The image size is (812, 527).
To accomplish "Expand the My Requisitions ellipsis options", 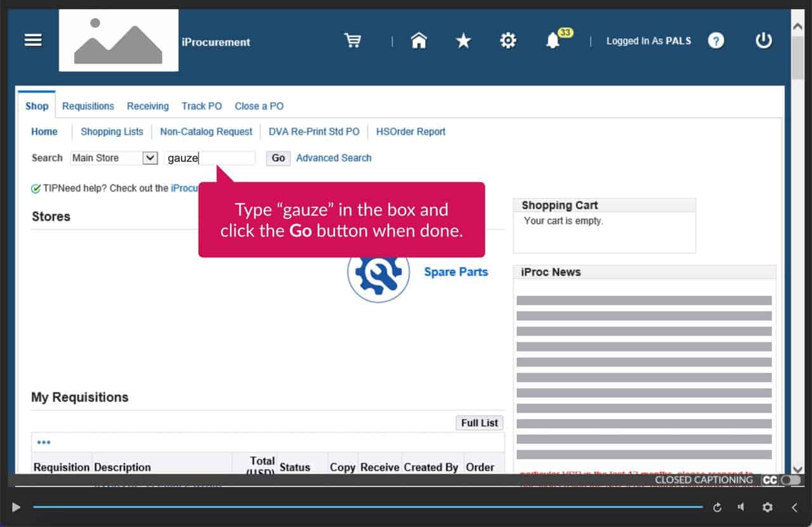I will click(x=44, y=442).
